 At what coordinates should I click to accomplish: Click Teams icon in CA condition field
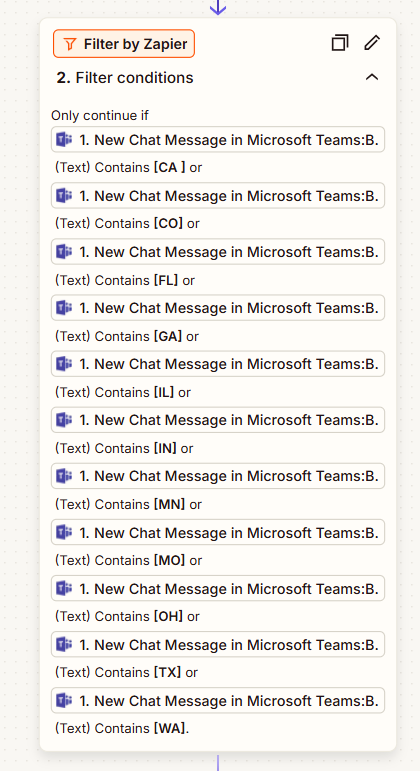[64, 140]
